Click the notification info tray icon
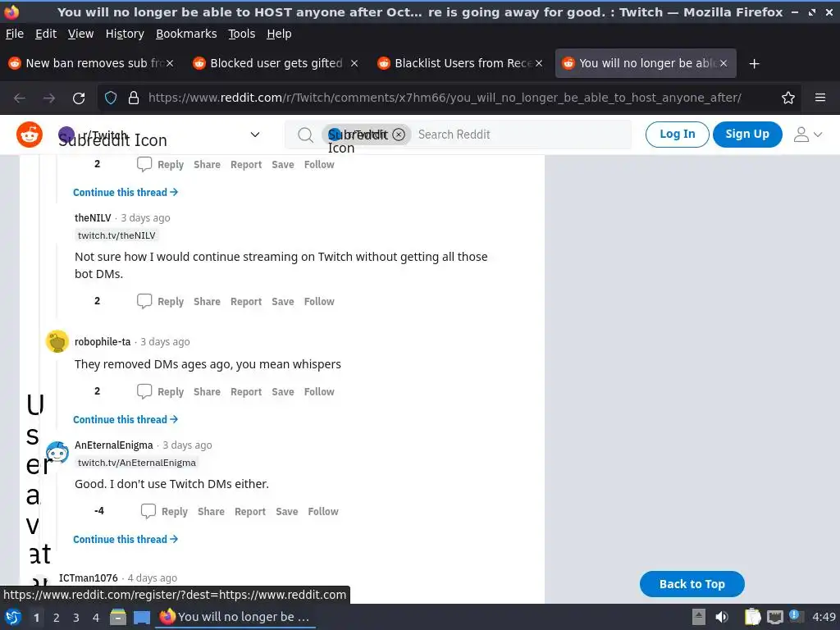Image resolution: width=840 pixels, height=630 pixels. coord(795,616)
